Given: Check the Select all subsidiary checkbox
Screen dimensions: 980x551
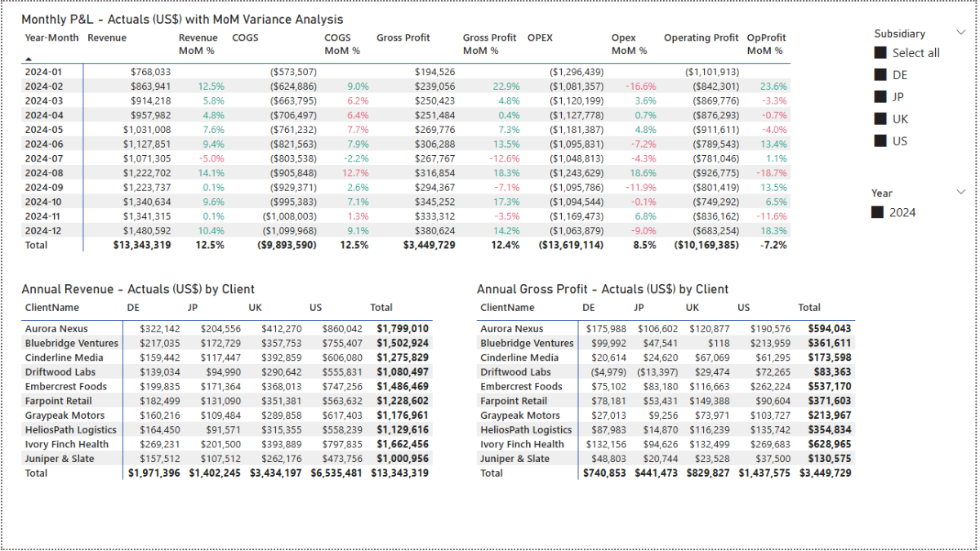Looking at the screenshot, I should point(880,53).
